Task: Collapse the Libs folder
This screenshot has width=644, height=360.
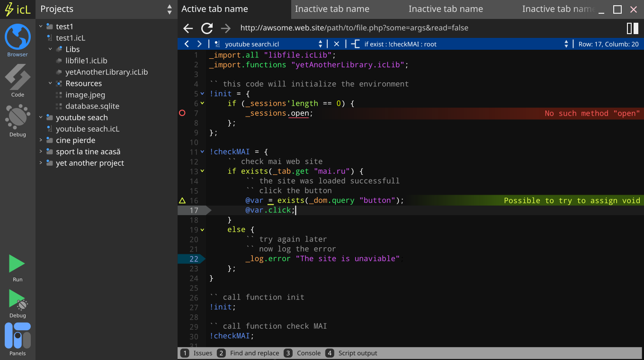Action: click(50, 49)
